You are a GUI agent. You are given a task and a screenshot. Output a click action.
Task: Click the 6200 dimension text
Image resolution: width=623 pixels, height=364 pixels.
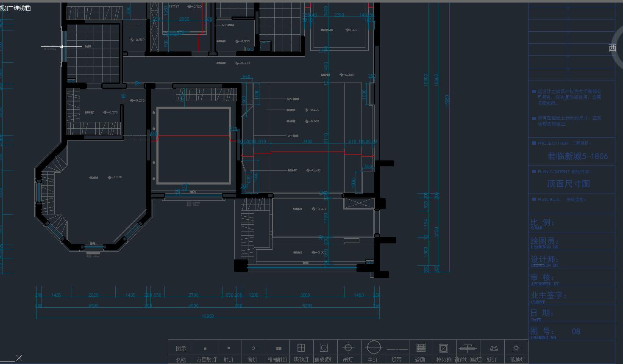(307, 306)
